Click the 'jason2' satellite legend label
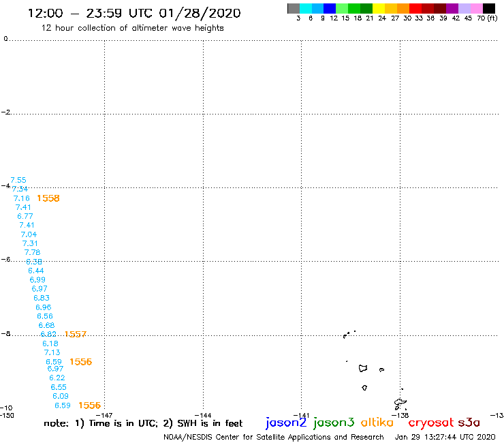504x443 pixels. point(286,423)
